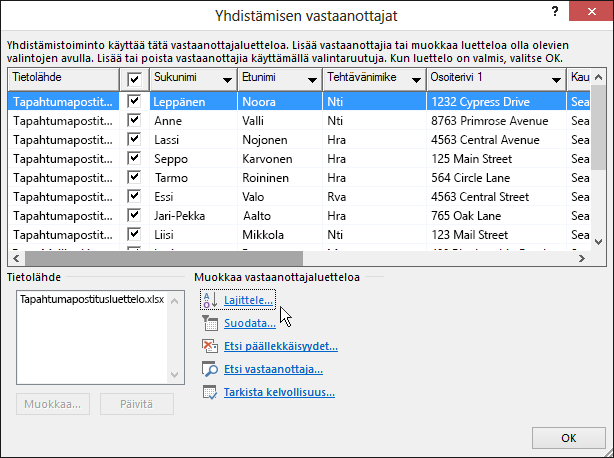Viewport: 614px width, 458px height.
Task: Uncheck the Seppo row checkbox
Action: (x=134, y=158)
